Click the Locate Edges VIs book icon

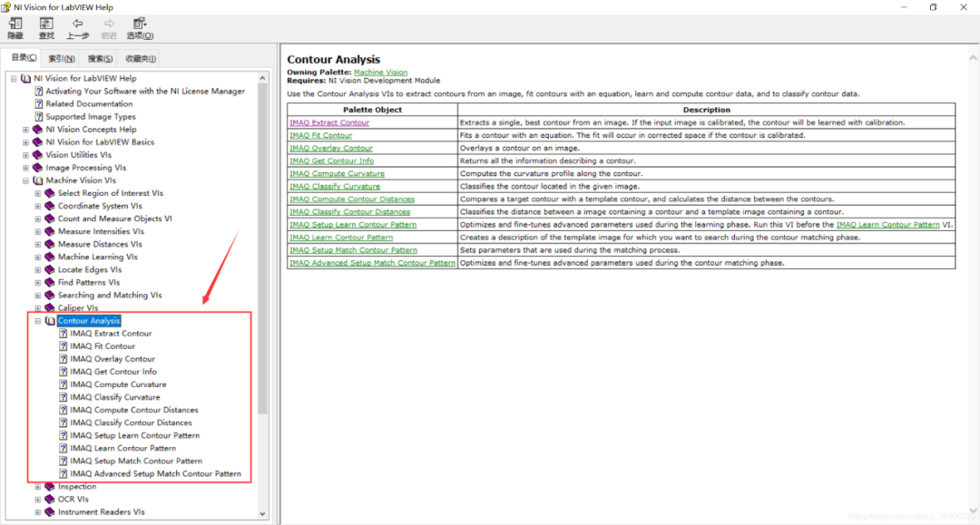(50, 269)
